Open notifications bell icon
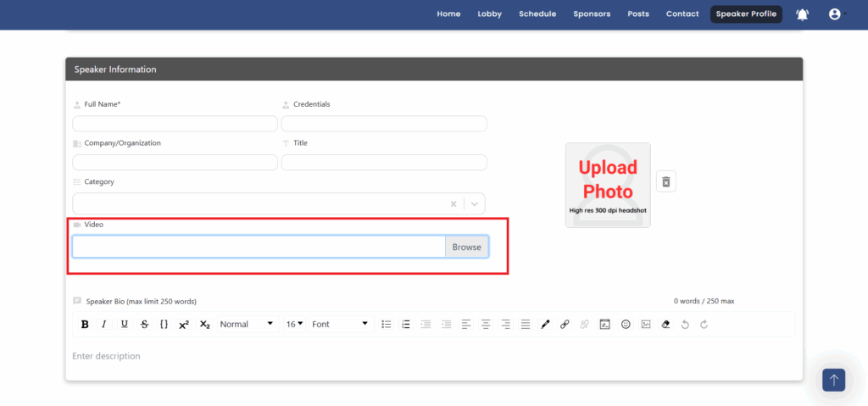868x406 pixels. coord(802,14)
